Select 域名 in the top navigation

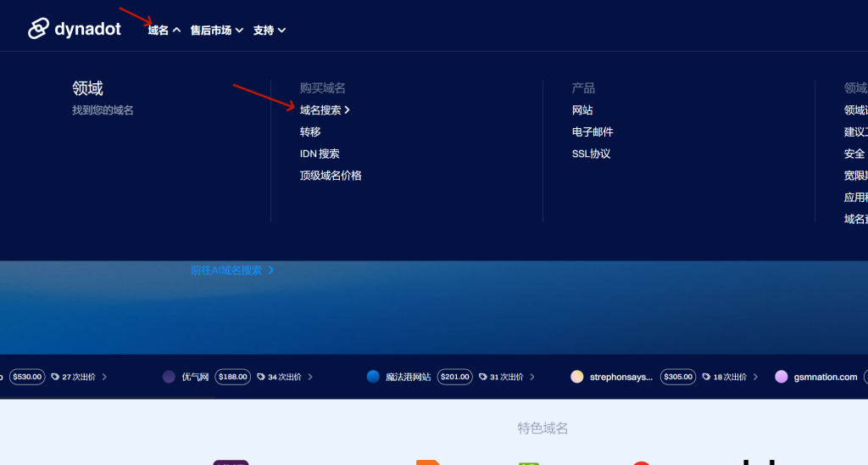coord(159,31)
